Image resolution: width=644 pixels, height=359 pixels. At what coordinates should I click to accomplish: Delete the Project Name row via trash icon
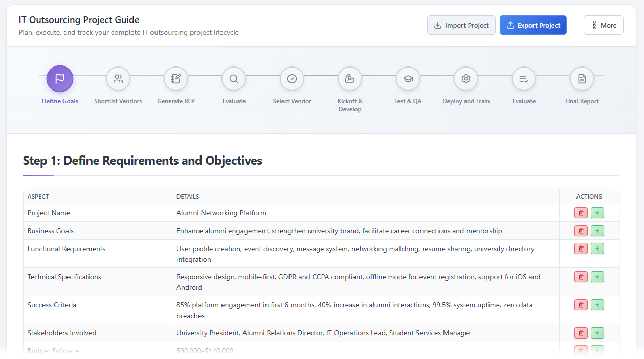(581, 212)
